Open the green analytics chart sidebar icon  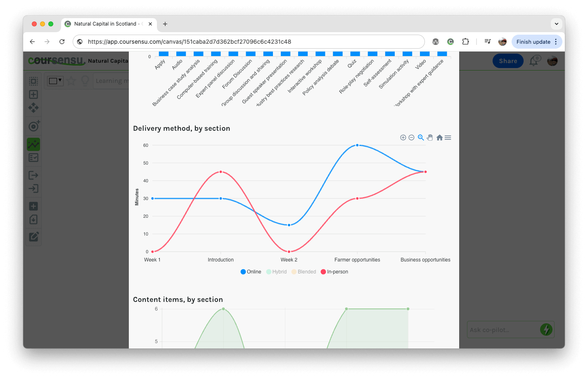[33, 144]
